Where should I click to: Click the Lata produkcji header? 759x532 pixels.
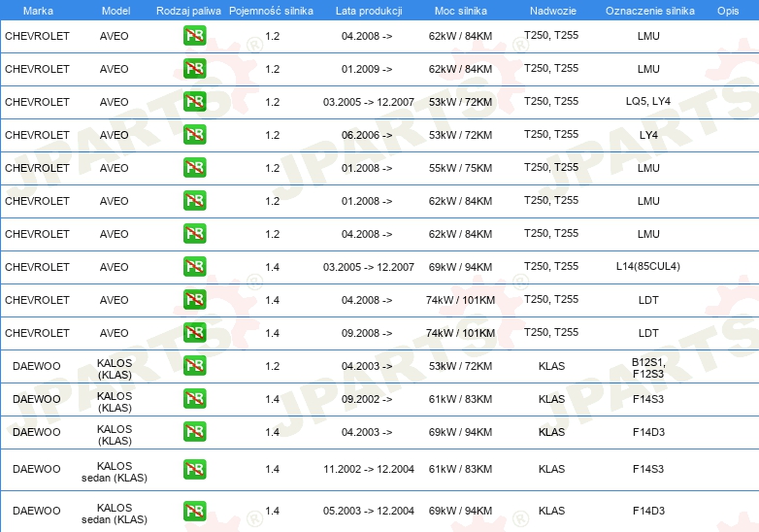369,11
